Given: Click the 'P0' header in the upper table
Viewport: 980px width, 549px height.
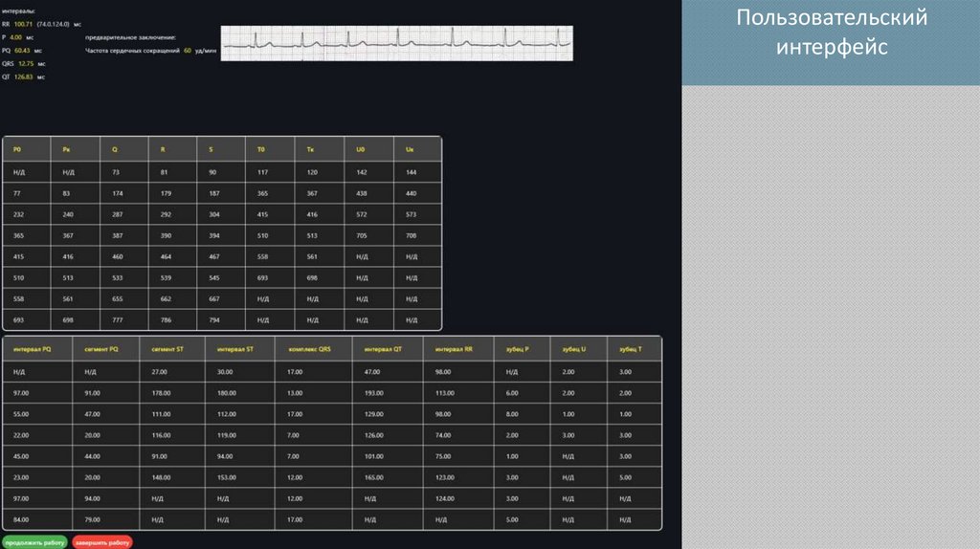Looking at the screenshot, I should [x=26, y=149].
